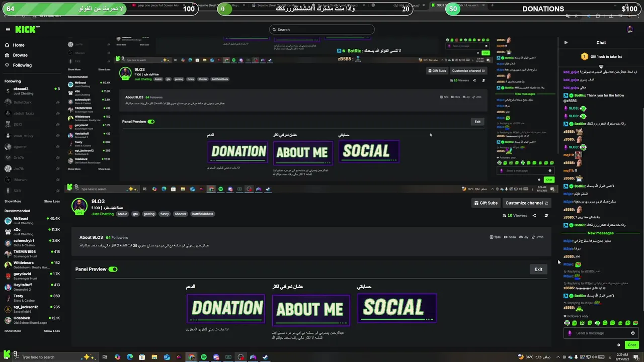The height and width of the screenshot is (362, 644).
Task: Open the .rmn TikTok link
Action: [x=538, y=237]
